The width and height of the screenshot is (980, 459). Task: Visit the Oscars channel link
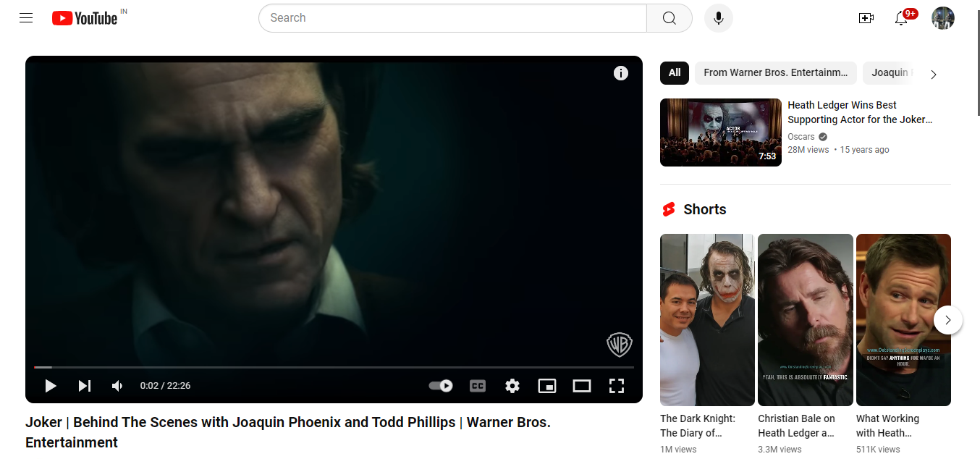(801, 137)
